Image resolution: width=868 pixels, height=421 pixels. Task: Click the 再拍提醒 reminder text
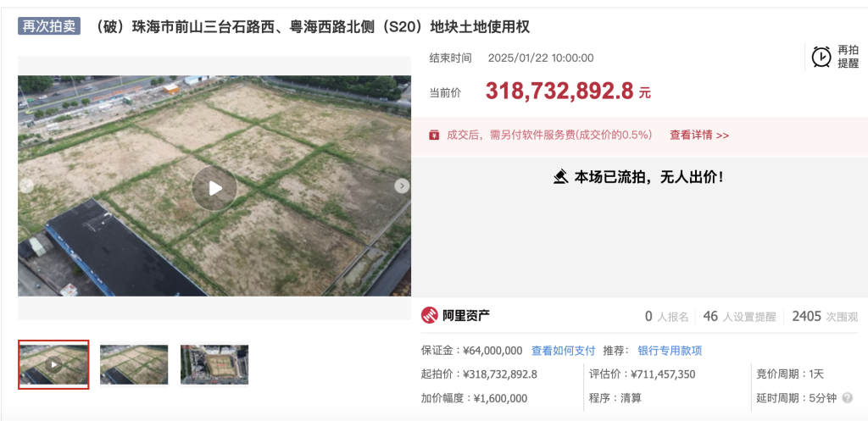[x=848, y=57]
